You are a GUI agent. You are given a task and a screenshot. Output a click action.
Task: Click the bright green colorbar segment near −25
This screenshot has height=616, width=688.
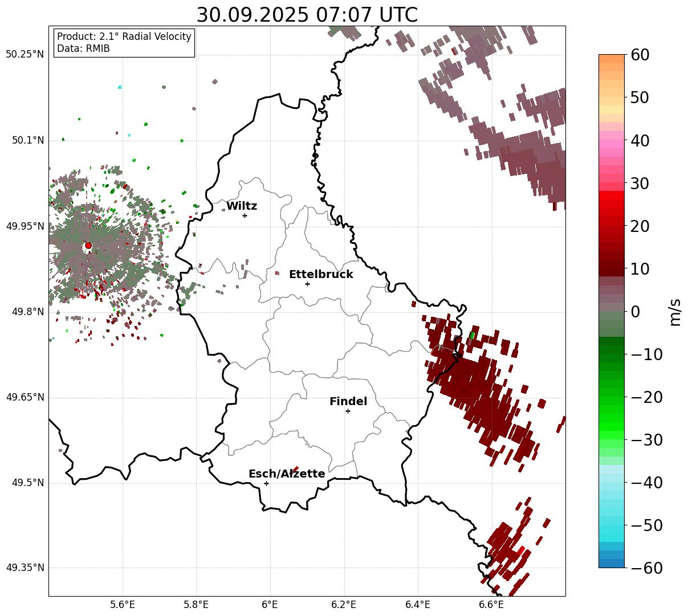(x=612, y=419)
